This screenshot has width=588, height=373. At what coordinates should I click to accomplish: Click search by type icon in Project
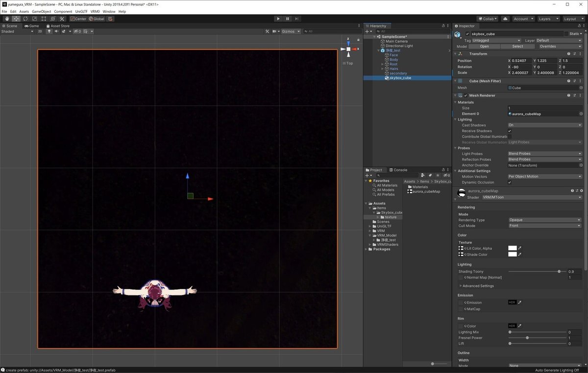[423, 175]
